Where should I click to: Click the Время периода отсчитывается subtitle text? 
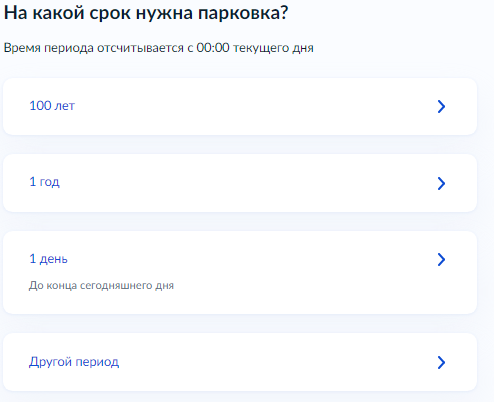coord(158,48)
